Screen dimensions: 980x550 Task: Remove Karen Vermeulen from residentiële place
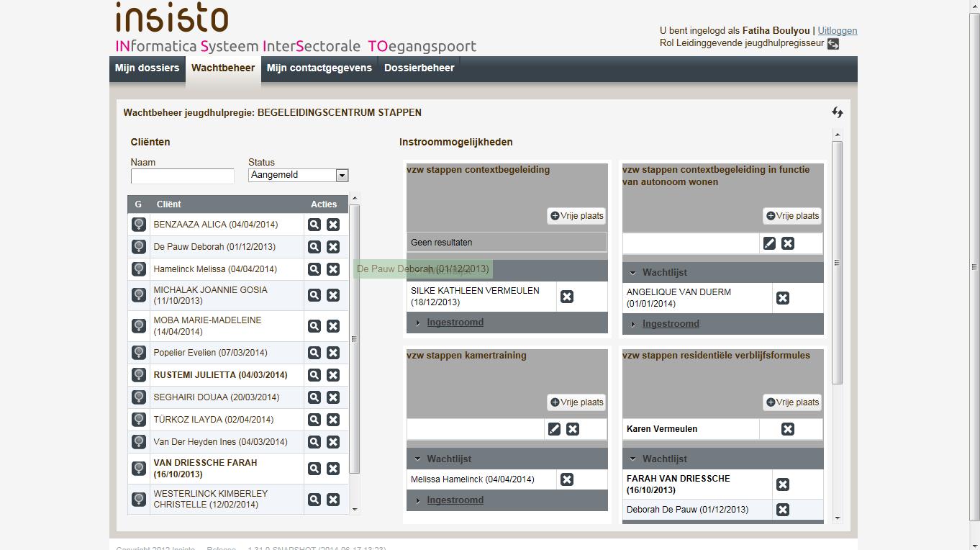pyautogui.click(x=788, y=429)
